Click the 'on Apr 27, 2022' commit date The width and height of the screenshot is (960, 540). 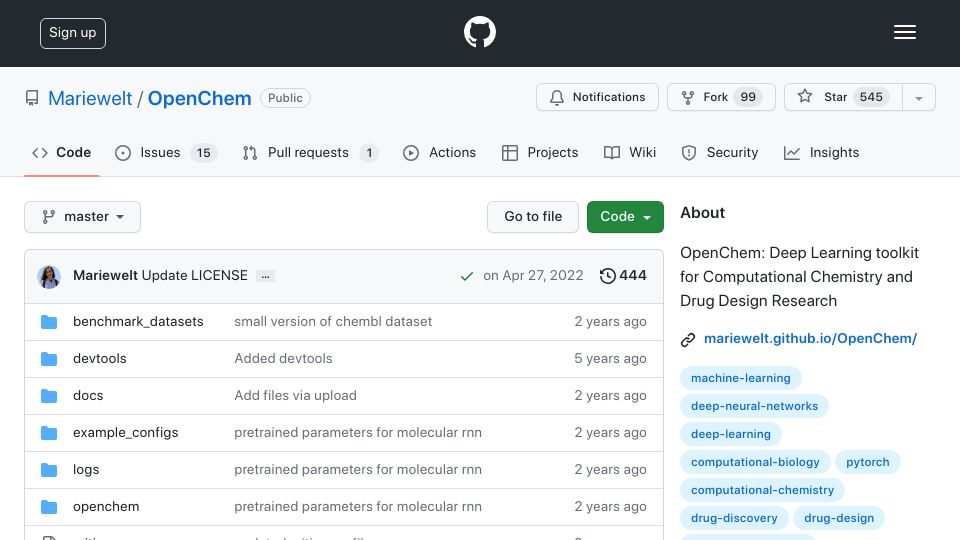[533, 276]
